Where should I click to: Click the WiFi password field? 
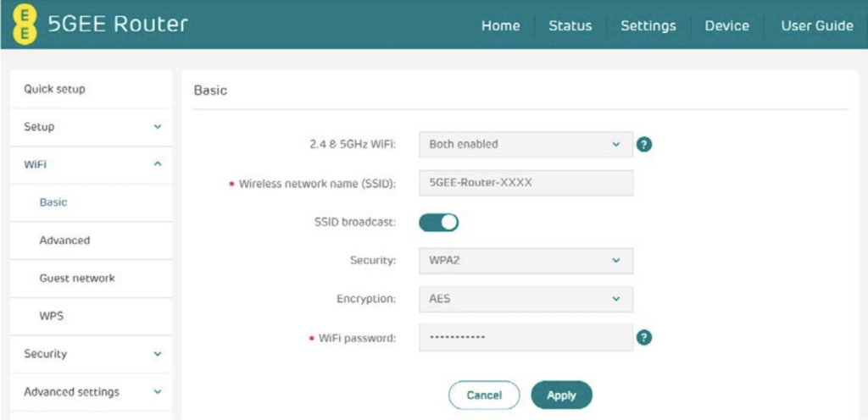(x=526, y=337)
